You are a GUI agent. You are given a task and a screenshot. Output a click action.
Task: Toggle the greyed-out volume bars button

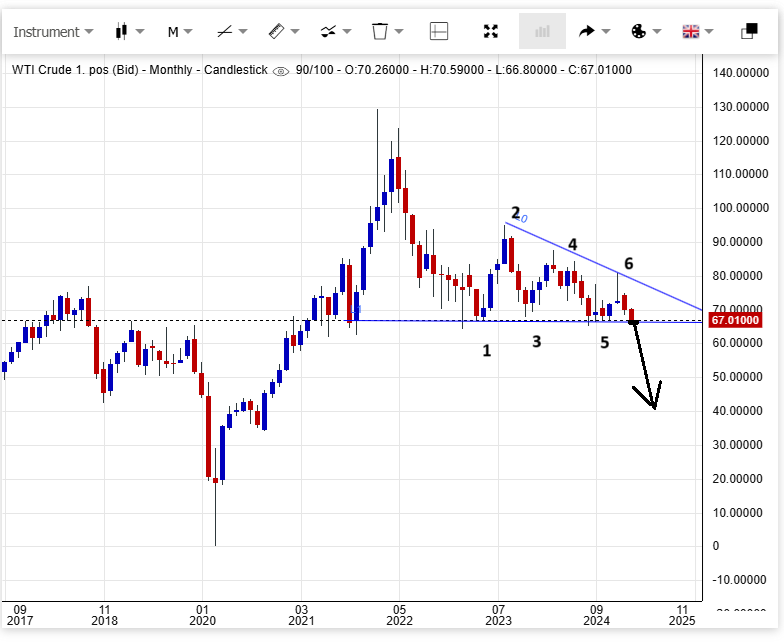coord(542,31)
